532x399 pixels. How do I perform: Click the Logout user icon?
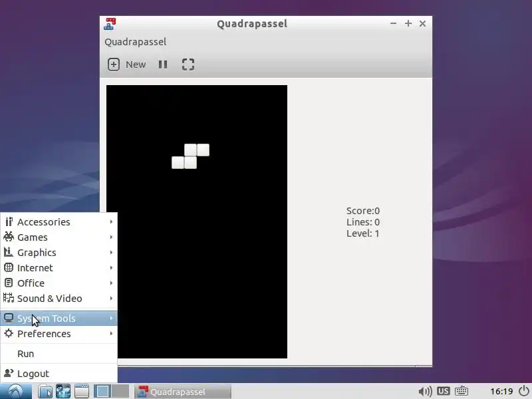click(9, 373)
